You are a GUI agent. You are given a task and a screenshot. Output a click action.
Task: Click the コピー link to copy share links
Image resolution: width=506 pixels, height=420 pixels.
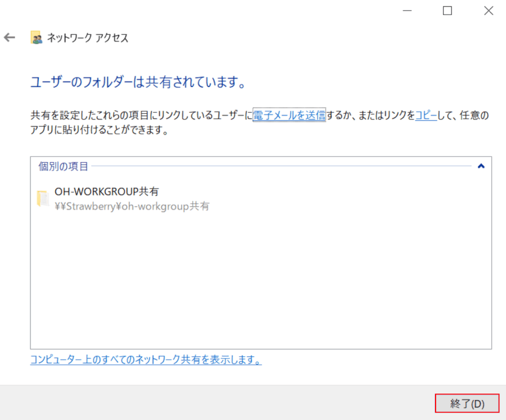pyautogui.click(x=426, y=115)
